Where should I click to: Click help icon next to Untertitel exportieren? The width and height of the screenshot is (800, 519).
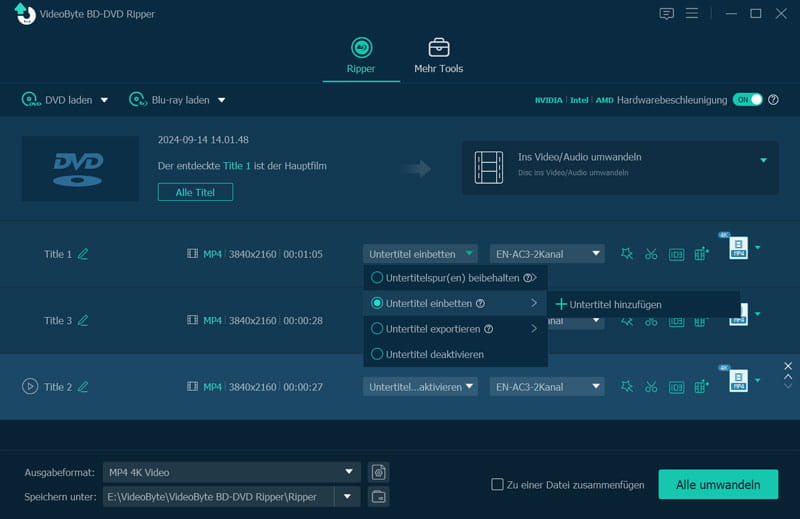[488, 329]
